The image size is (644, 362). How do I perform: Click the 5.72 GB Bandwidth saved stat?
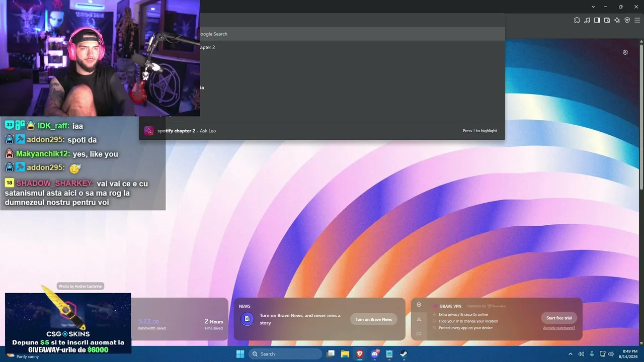click(151, 324)
